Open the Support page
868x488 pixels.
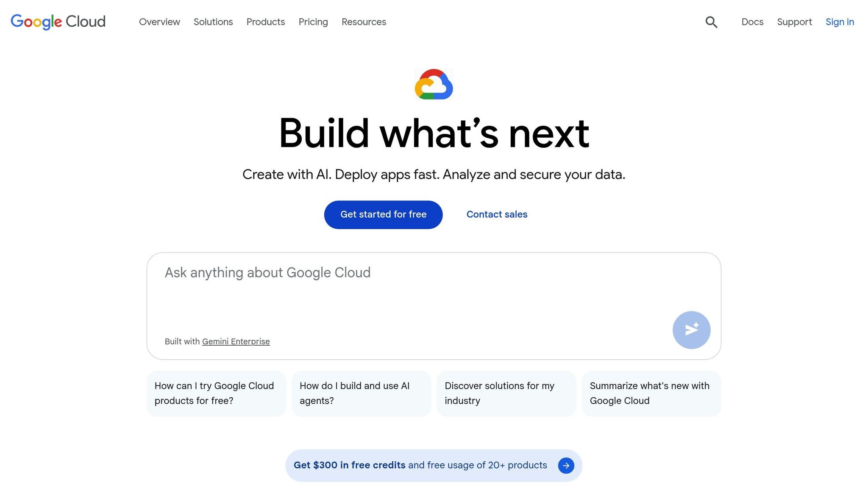coord(794,22)
